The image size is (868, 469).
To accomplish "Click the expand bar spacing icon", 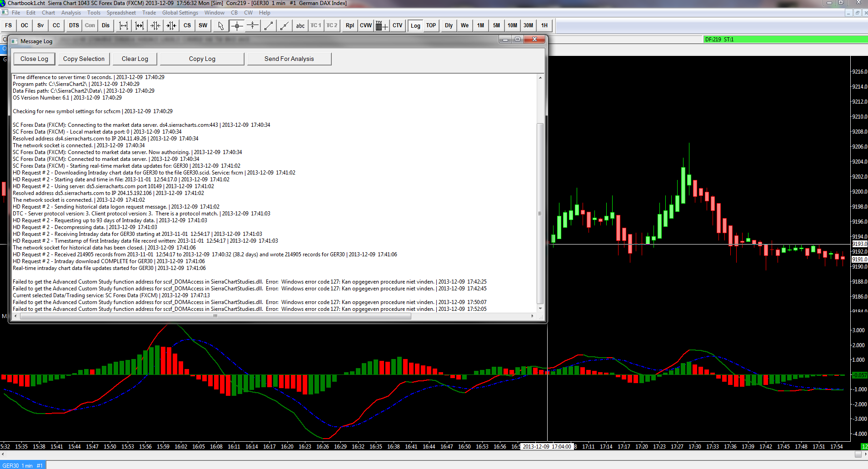I will point(124,25).
